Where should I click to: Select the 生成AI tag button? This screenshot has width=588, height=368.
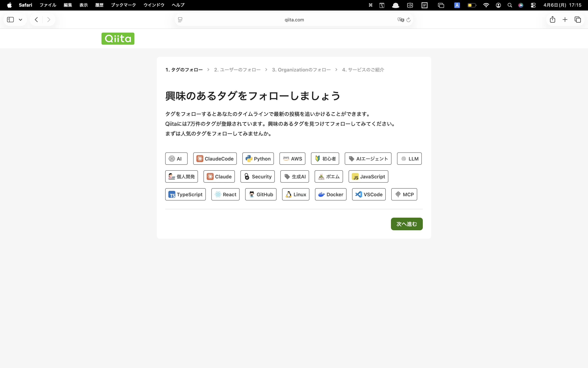295,176
